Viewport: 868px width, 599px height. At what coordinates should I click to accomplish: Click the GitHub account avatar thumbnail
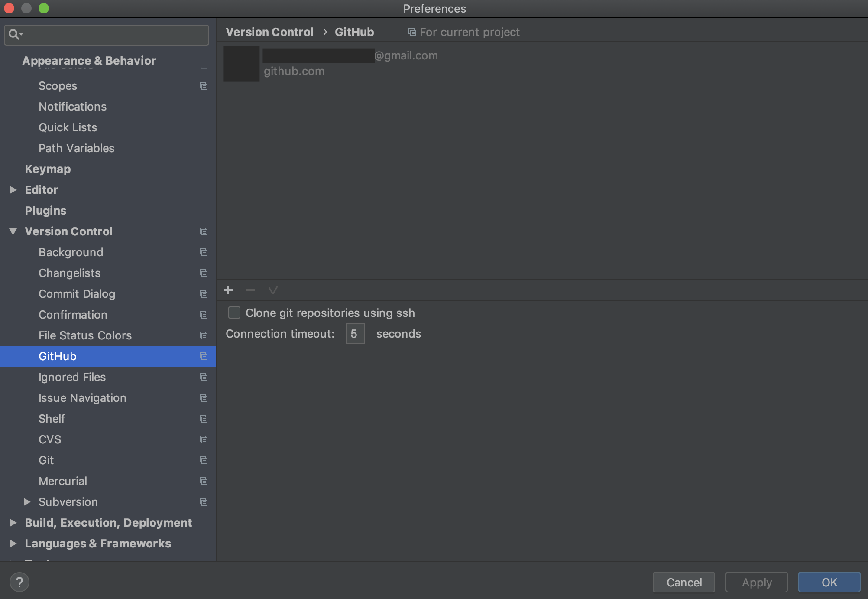tap(241, 64)
